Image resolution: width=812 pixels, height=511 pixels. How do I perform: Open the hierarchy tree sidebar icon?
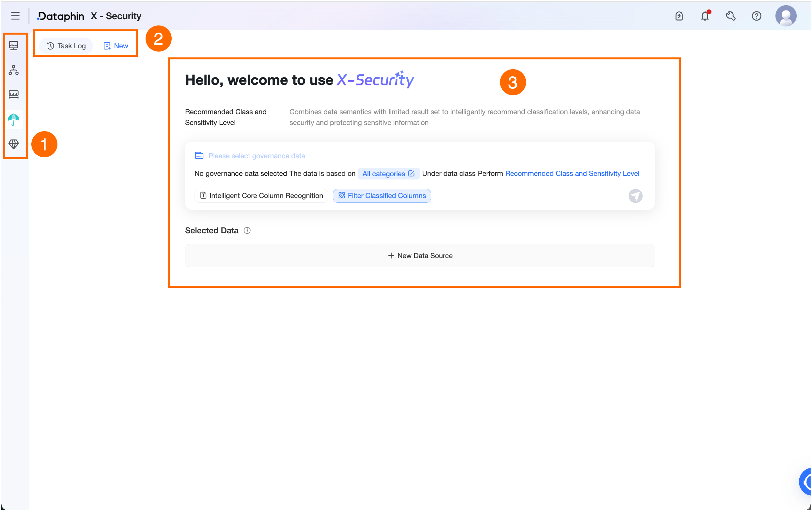coord(13,70)
